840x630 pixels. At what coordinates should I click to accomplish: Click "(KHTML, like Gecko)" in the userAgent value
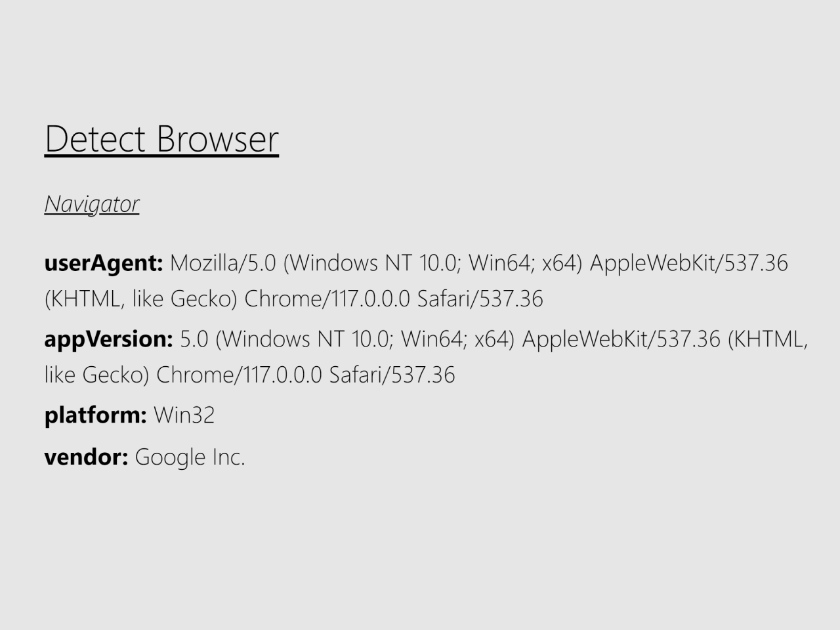tap(140, 299)
